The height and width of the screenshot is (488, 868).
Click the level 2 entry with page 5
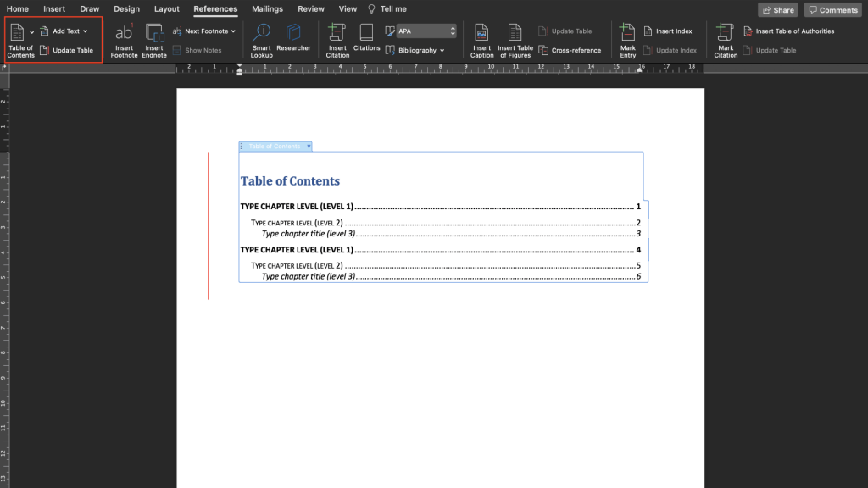tap(446, 265)
